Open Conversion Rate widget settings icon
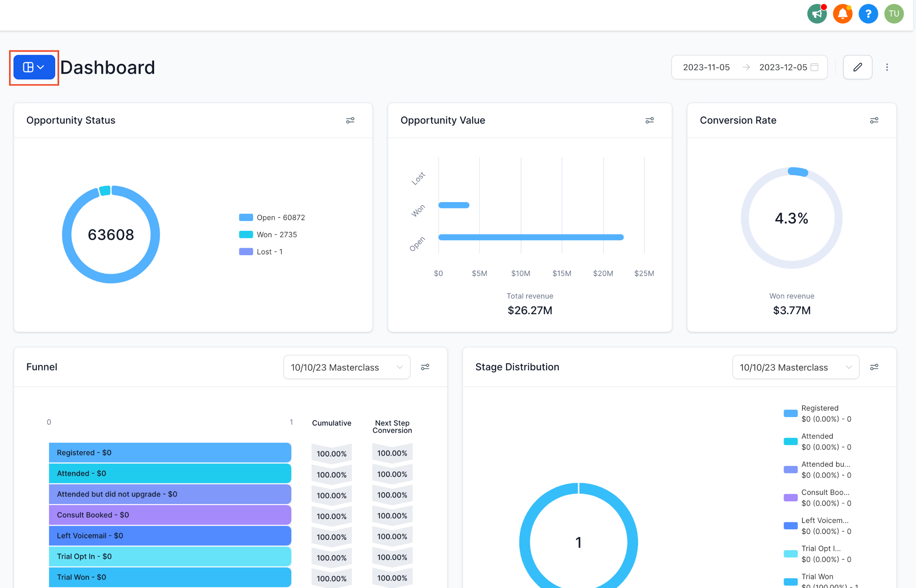Screen dimensions: 916x588 coord(874,120)
